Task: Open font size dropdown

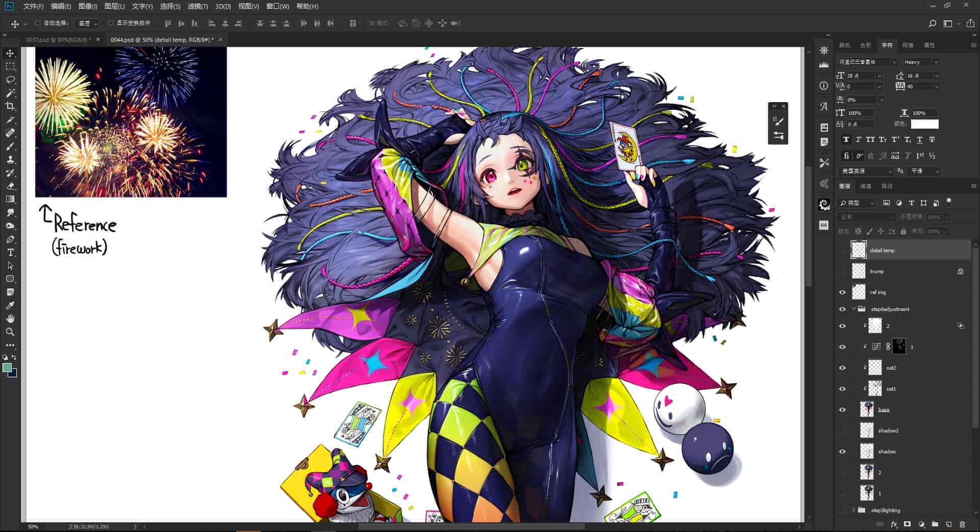Action: (x=879, y=76)
